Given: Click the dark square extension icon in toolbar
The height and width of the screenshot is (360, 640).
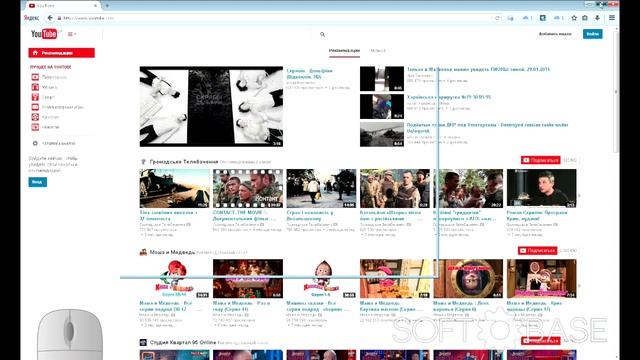Looking at the screenshot, I should pyautogui.click(x=542, y=18).
